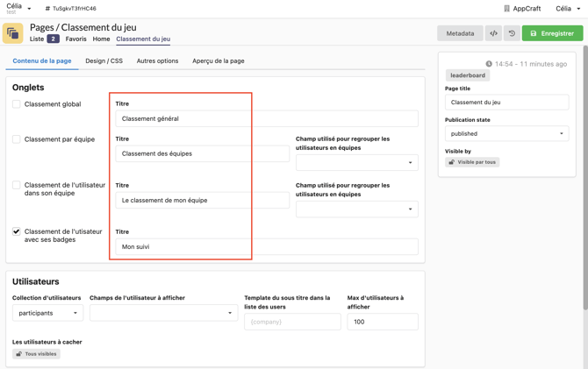
Task: Click the Page title input field
Action: 506,103
